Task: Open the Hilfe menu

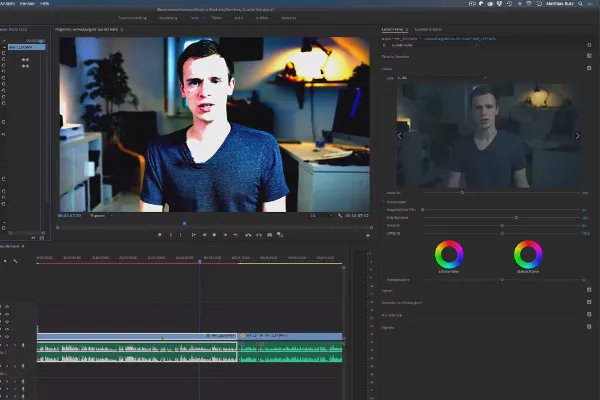Action: [45, 3]
